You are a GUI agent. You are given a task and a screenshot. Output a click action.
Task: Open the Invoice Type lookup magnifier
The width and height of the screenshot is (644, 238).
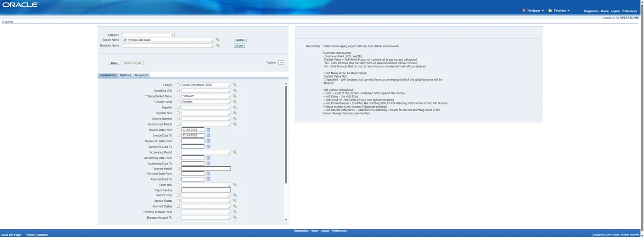coord(235,195)
